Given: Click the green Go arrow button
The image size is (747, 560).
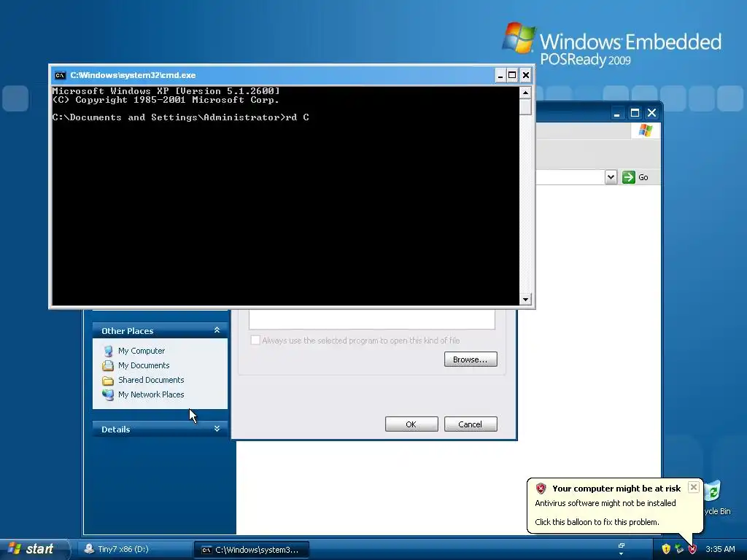Looking at the screenshot, I should tap(629, 177).
